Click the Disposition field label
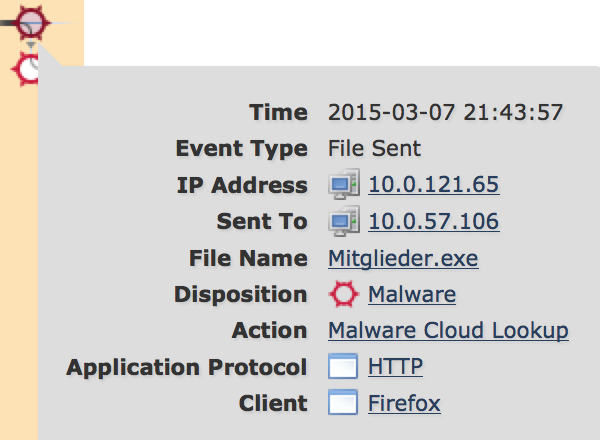 pyautogui.click(x=240, y=294)
